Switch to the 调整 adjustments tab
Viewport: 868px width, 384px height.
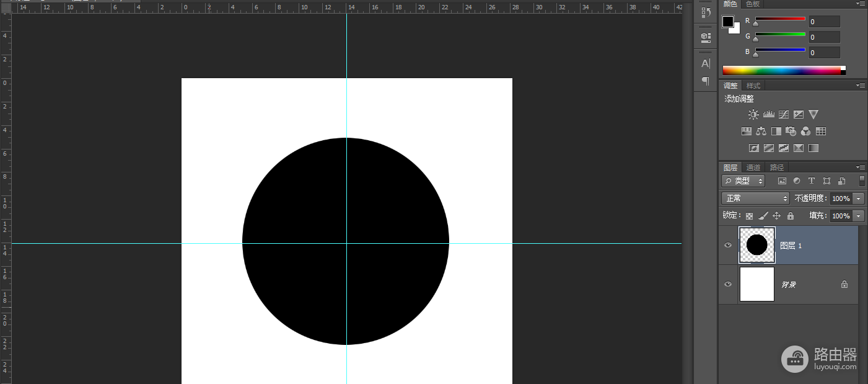(x=731, y=86)
